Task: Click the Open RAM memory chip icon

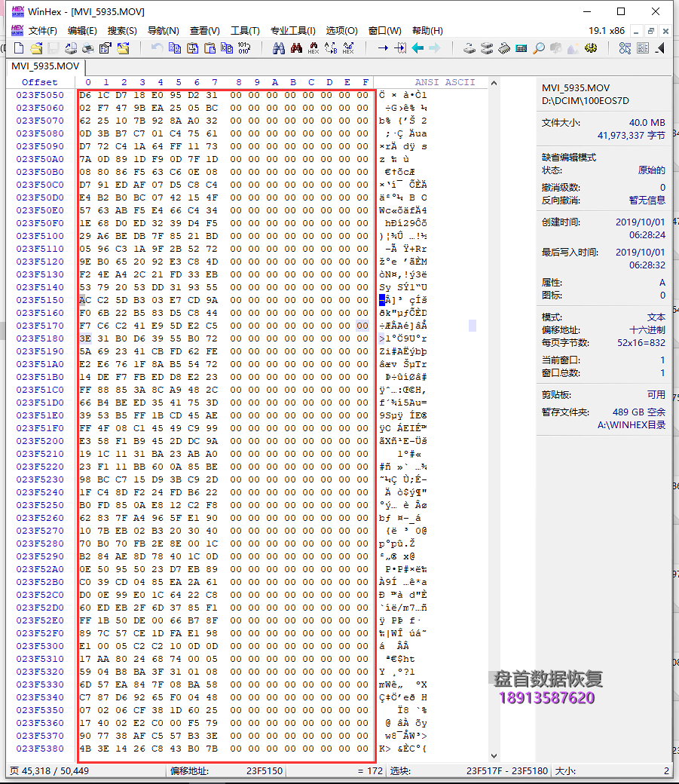Action: 503,48
